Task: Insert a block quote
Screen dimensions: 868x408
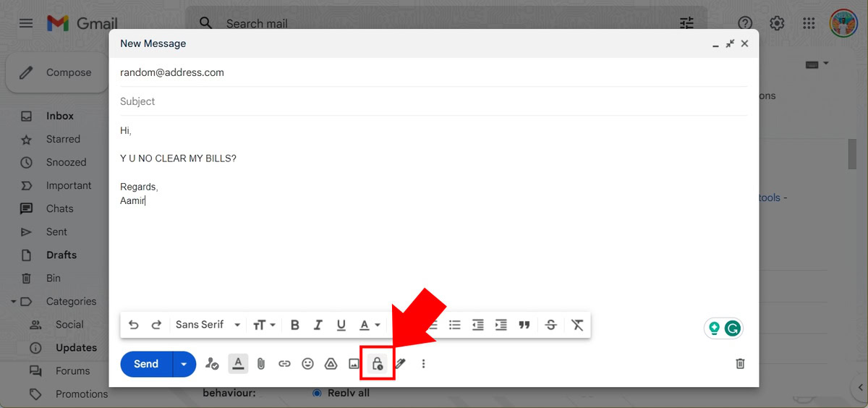Action: pyautogui.click(x=524, y=325)
